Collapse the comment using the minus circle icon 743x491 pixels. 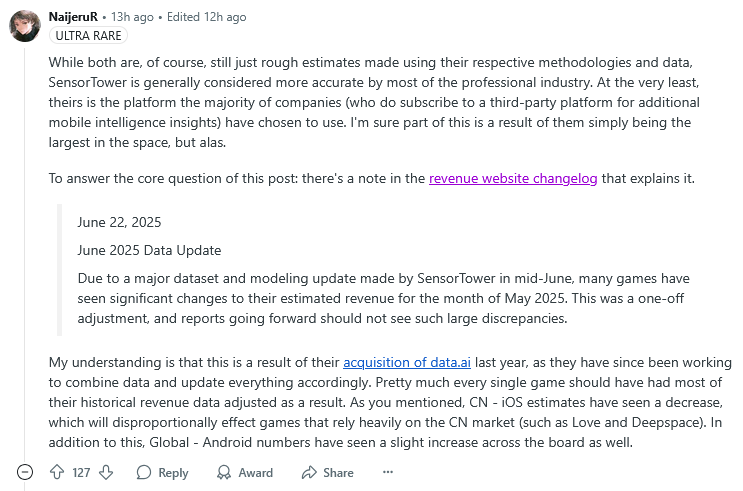point(25,472)
